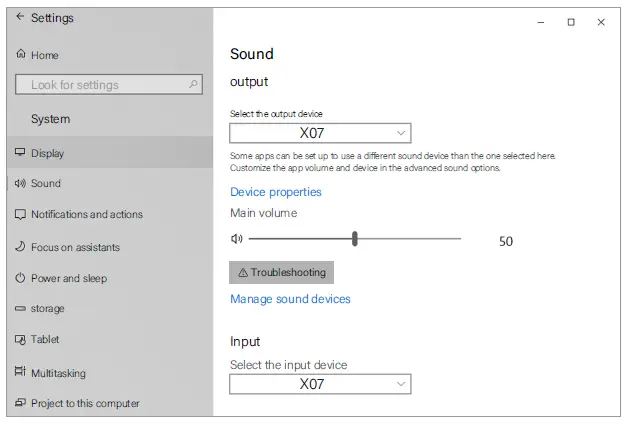This screenshot has height=424, width=629.
Task: Click the Multitasking icon
Action: tap(20, 373)
